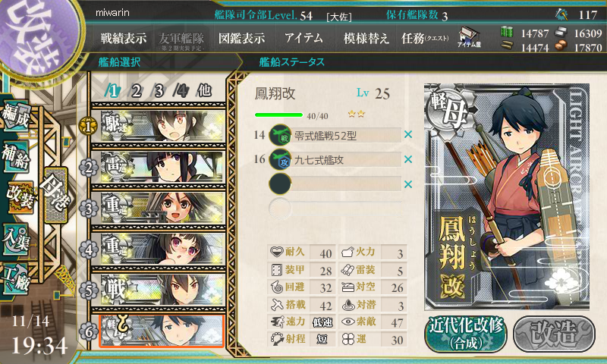Open the 入渠 docking side icon
Viewport: 607px width, 364px height.
click(x=15, y=240)
